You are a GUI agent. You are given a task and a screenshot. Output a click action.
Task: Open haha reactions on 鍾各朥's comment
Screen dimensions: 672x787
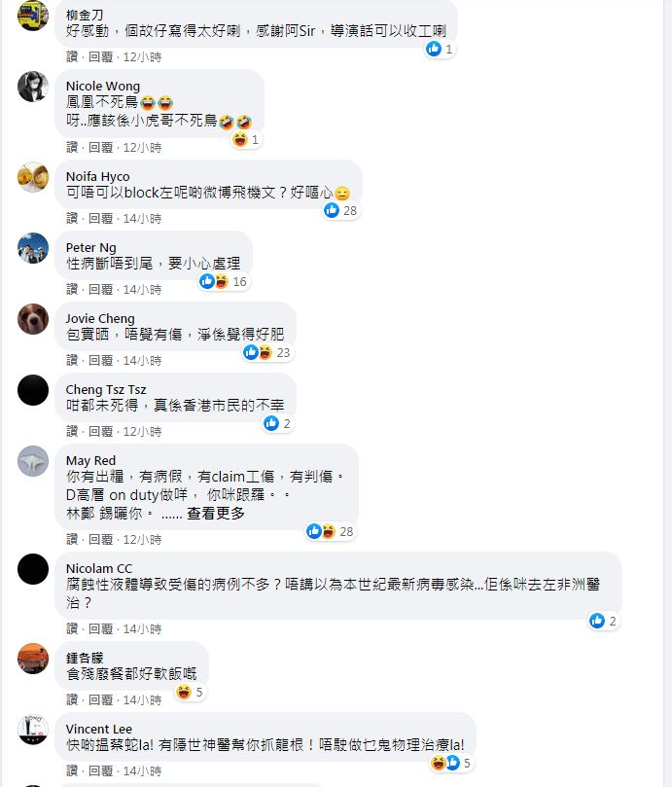(x=190, y=692)
